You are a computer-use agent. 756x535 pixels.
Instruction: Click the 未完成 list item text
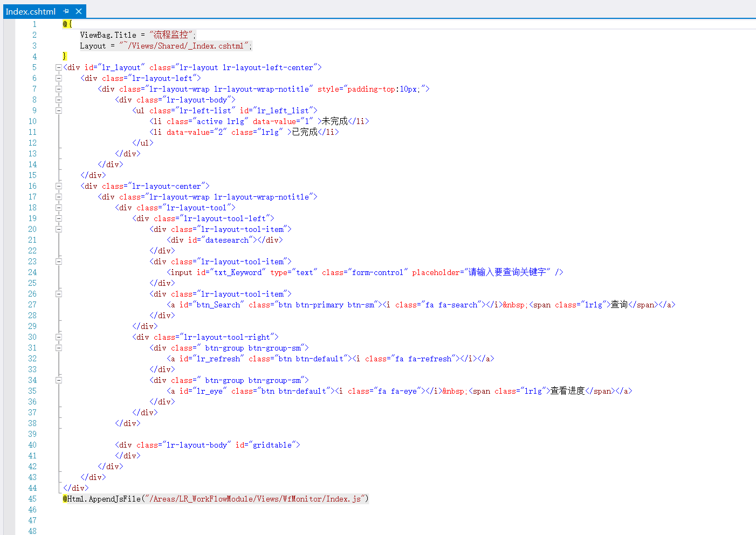334,121
